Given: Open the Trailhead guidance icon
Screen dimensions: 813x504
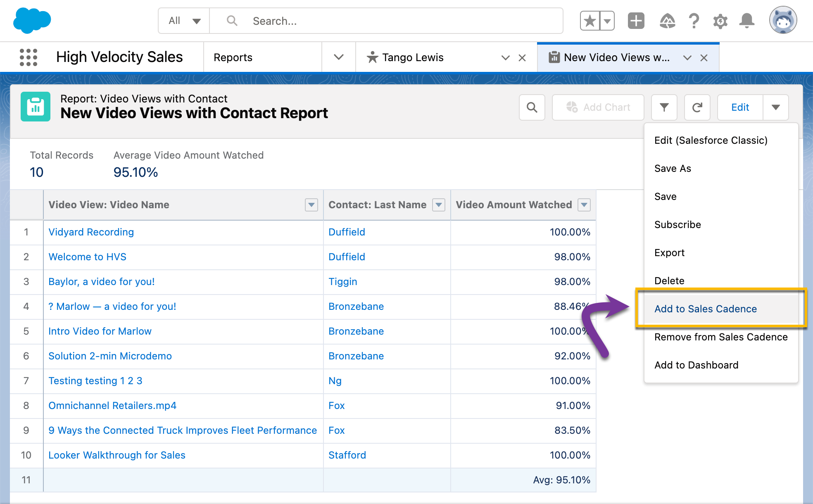Looking at the screenshot, I should (667, 21).
